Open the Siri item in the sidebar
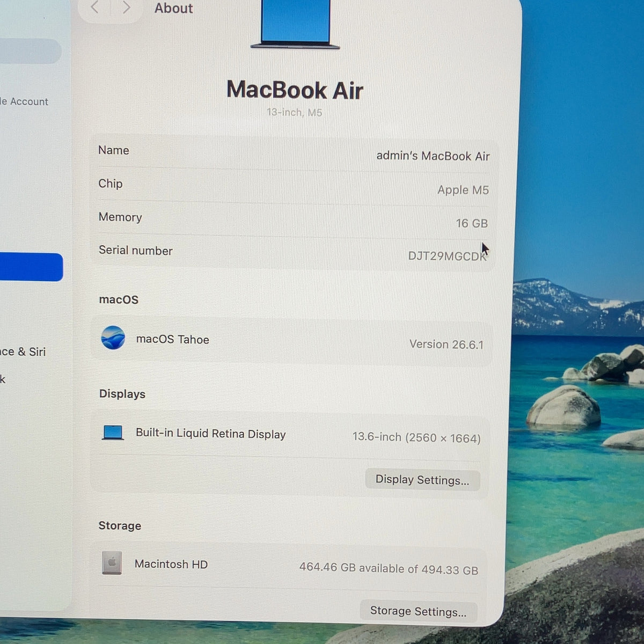This screenshot has height=644, width=644. tap(23, 352)
